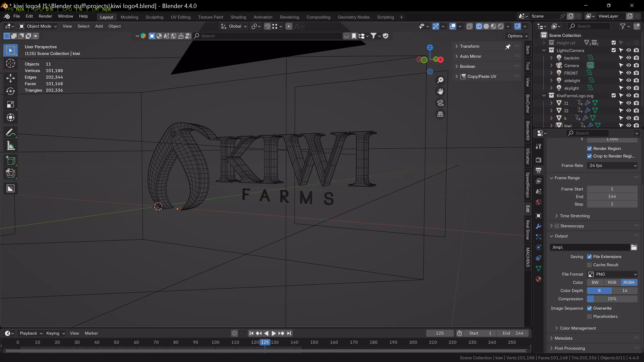Viewport: 644px width, 362px height.
Task: Open the Modifiers properties wrench icon
Action: tap(539, 226)
